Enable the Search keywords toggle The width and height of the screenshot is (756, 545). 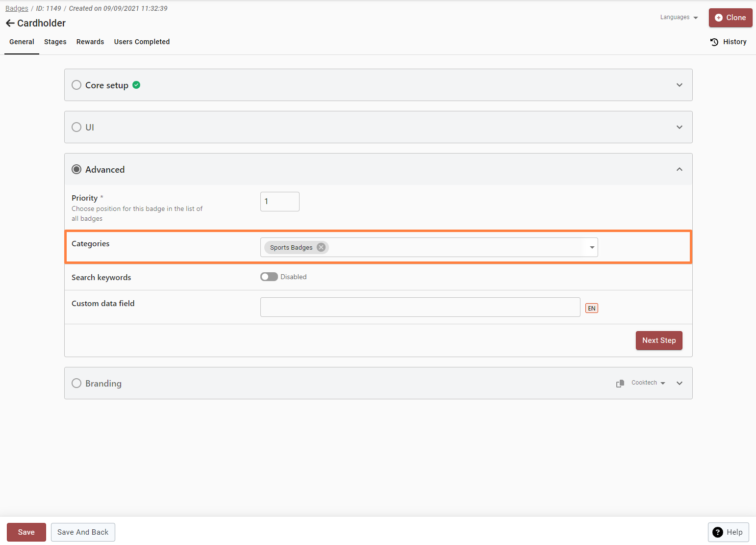coord(269,277)
